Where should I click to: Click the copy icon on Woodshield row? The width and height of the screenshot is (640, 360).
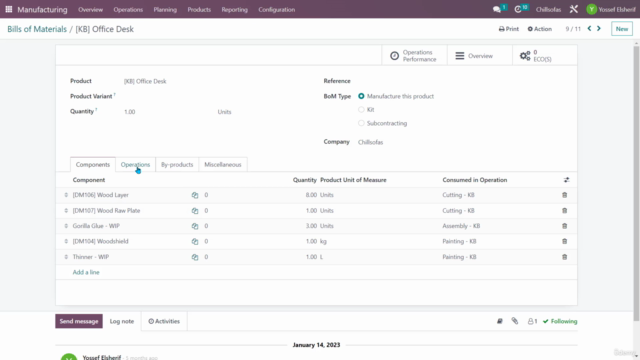tap(195, 241)
